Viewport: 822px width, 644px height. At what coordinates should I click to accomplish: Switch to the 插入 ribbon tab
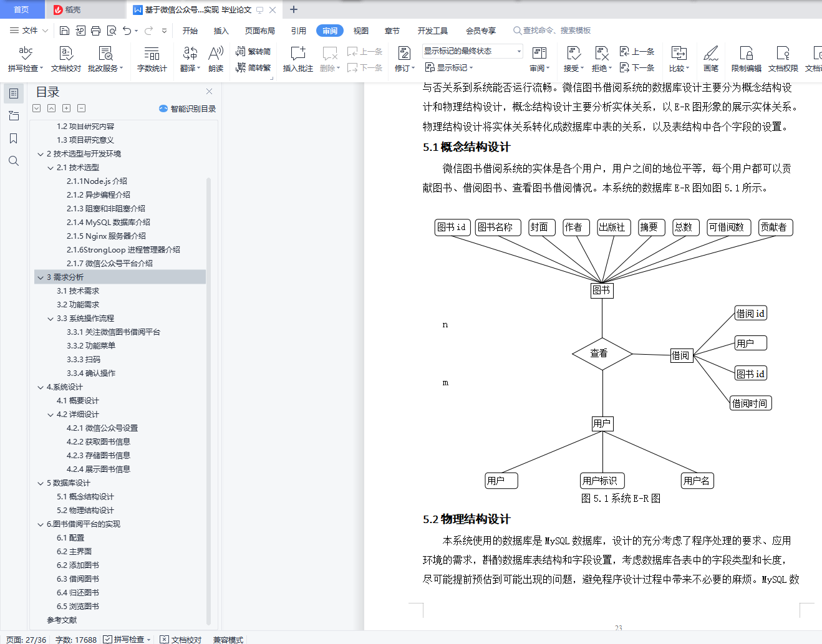point(221,31)
